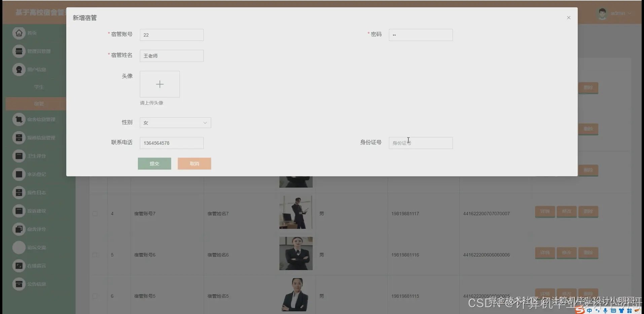This screenshot has height=314, width=644.
Task: Click the 取消 cancel button
Action: click(x=194, y=164)
